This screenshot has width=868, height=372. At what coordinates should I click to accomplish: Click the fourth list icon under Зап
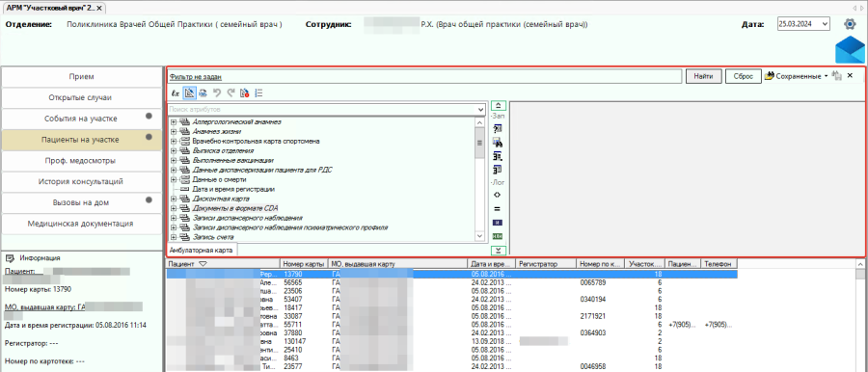(497, 170)
